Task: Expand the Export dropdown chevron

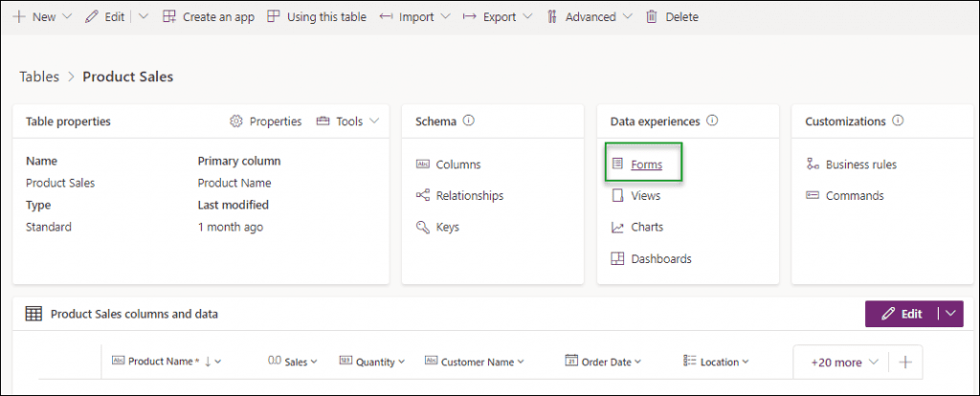Action: coord(527,17)
